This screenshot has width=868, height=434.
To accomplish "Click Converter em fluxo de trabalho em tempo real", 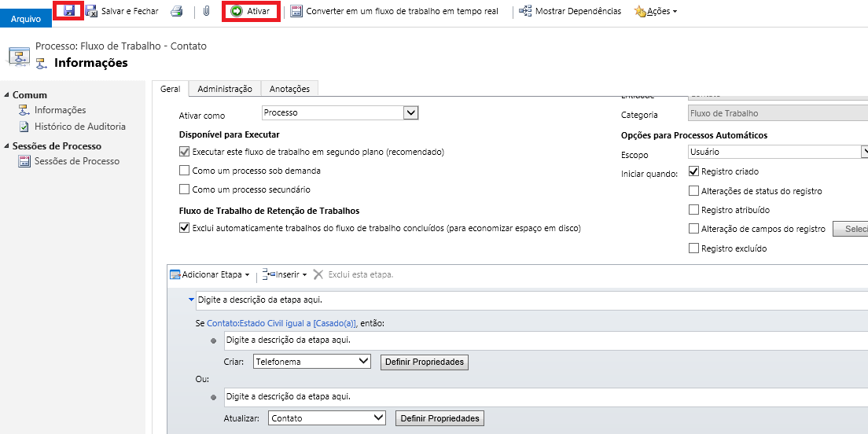I will [x=395, y=11].
